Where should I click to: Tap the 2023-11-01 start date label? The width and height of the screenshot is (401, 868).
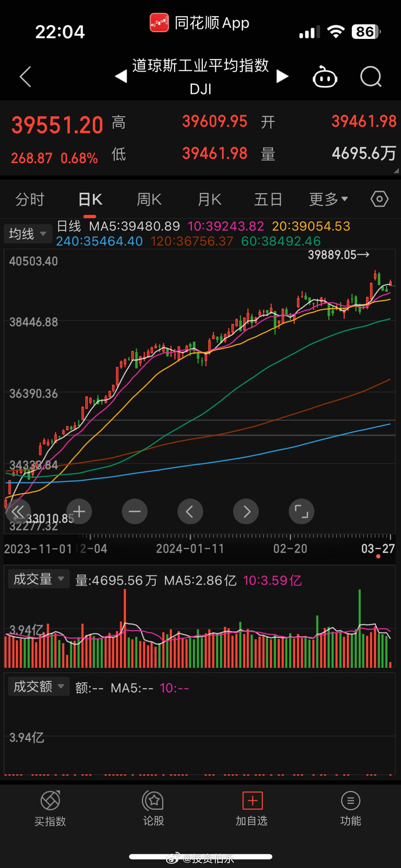(x=38, y=549)
